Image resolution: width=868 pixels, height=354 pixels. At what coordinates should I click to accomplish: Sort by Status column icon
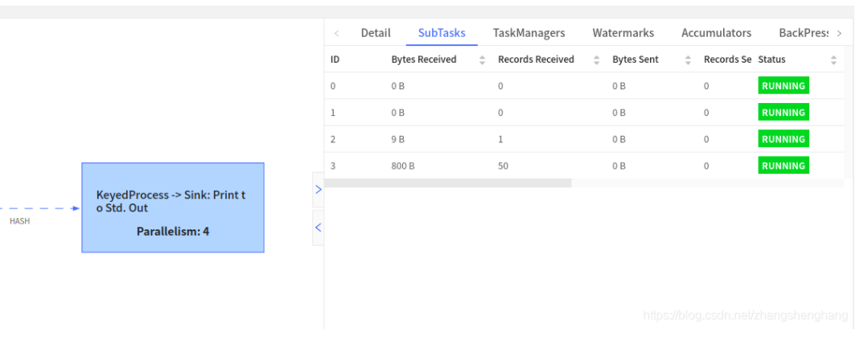click(833, 60)
